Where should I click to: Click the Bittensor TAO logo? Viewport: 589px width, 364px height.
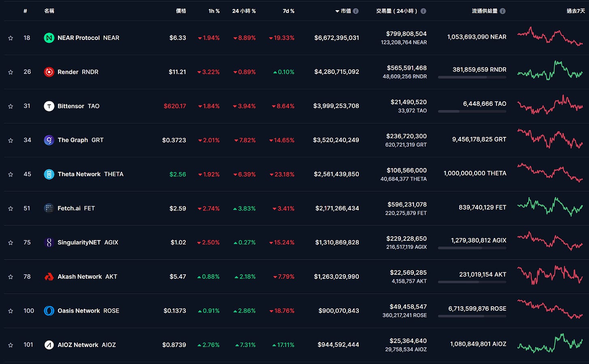click(49, 106)
